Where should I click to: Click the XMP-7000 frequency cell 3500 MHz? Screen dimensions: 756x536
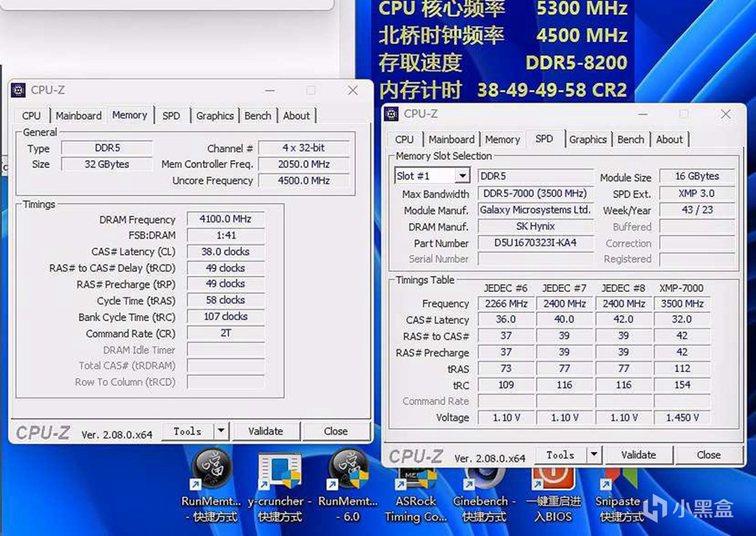[x=682, y=303]
